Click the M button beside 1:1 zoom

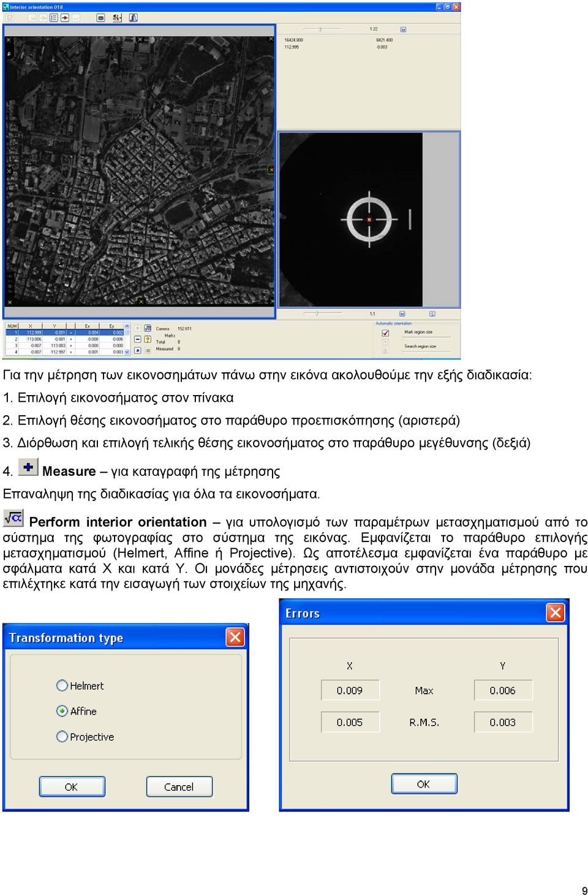(402, 314)
